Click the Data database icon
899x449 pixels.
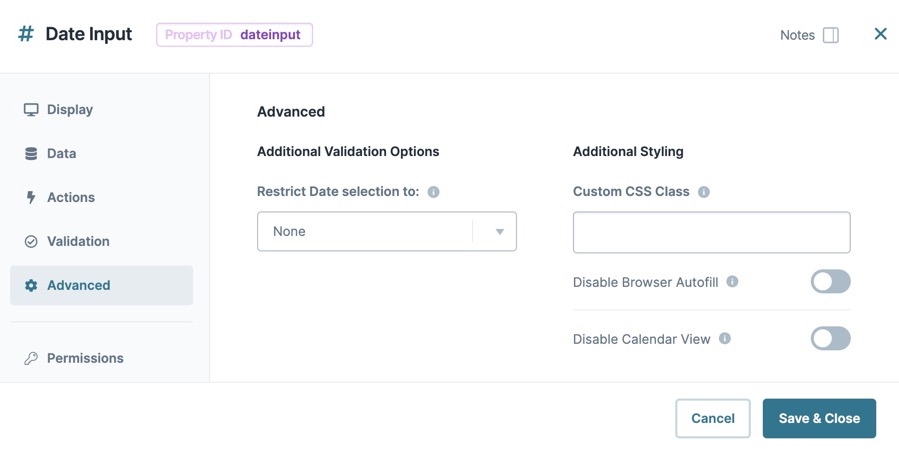click(x=31, y=154)
